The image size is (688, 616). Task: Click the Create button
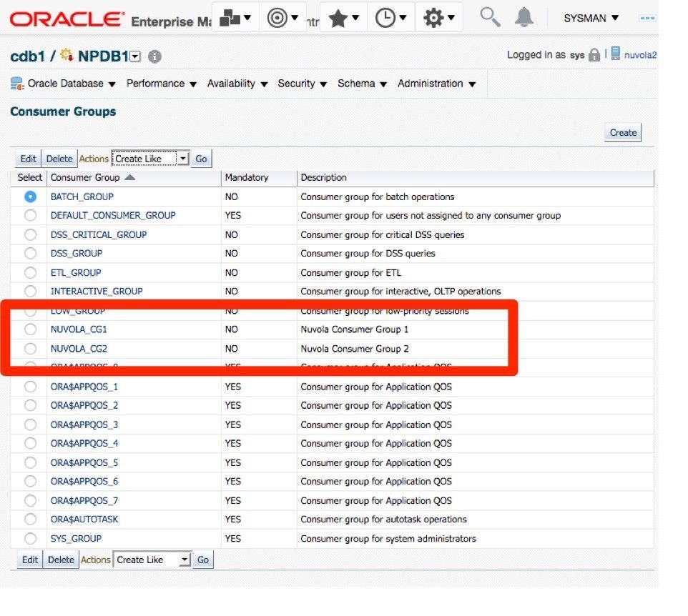pos(623,132)
